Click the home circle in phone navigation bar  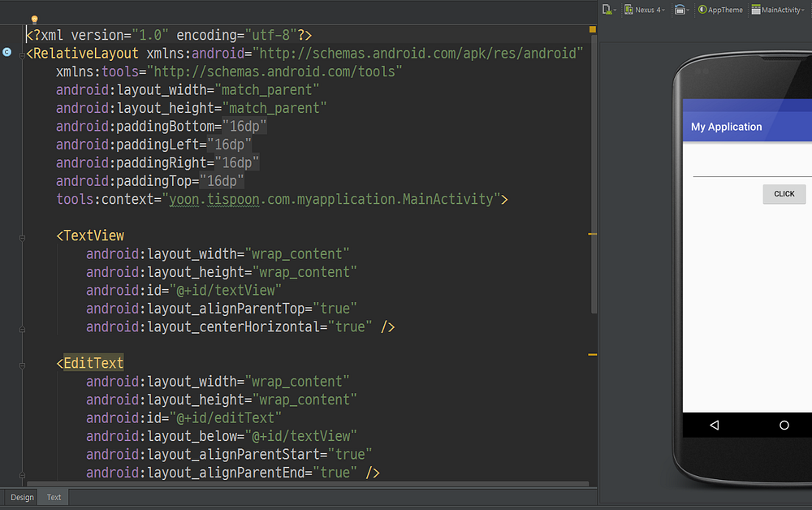click(x=784, y=425)
